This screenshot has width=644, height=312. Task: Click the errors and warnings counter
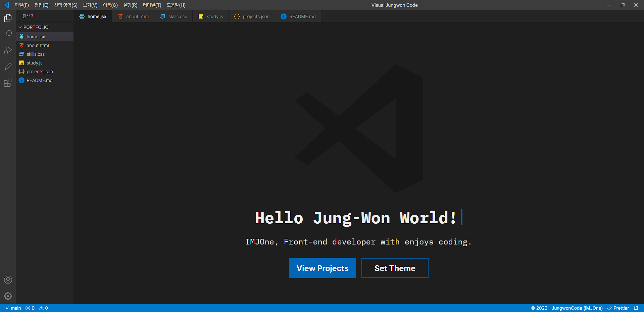(x=36, y=308)
